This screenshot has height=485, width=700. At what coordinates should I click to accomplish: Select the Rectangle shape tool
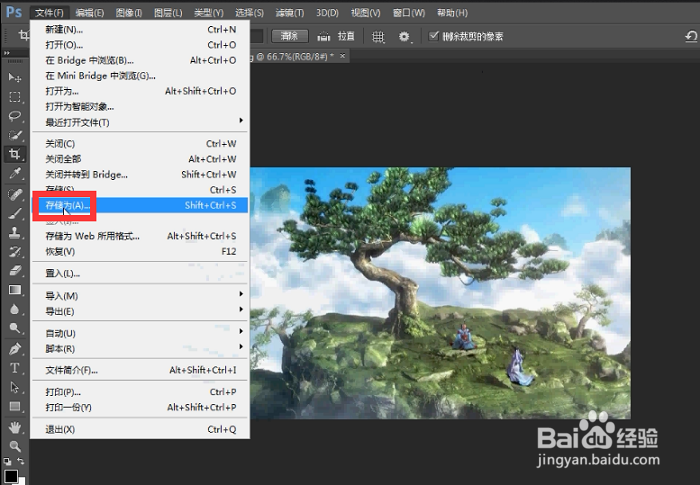point(15,406)
